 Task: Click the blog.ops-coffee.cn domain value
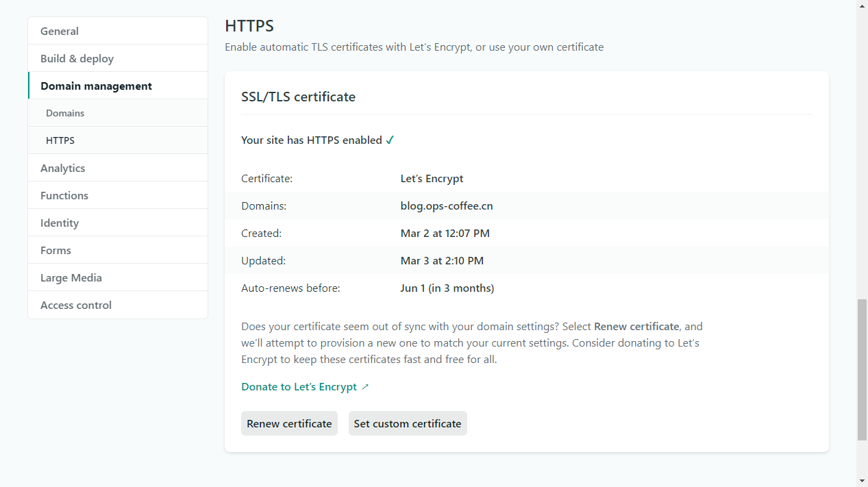[x=447, y=206]
